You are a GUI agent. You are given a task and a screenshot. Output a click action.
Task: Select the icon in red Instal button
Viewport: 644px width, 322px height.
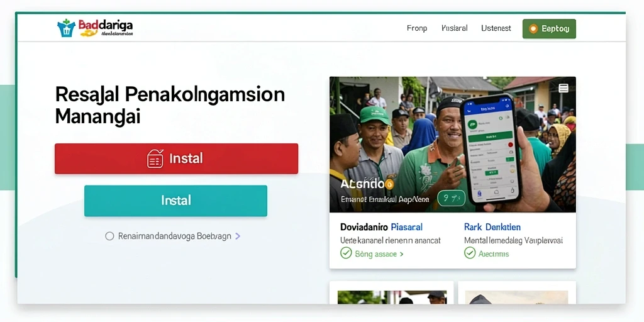(155, 158)
